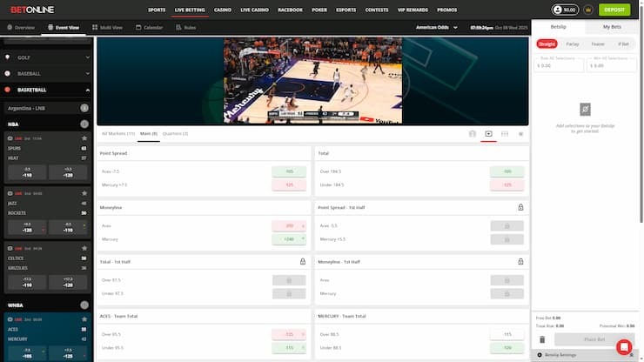Select the Straight bet type
The height and width of the screenshot is (362, 644).
click(x=547, y=44)
